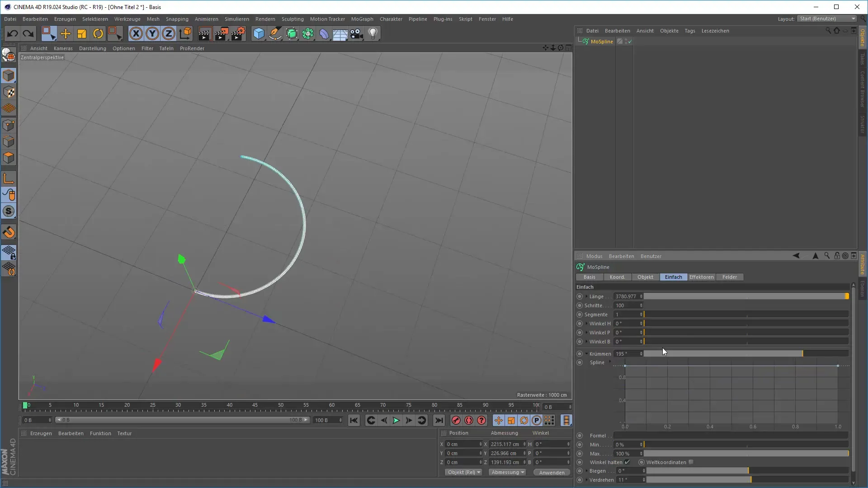The width and height of the screenshot is (868, 488).
Task: Select the Move tool
Action: click(x=66, y=33)
